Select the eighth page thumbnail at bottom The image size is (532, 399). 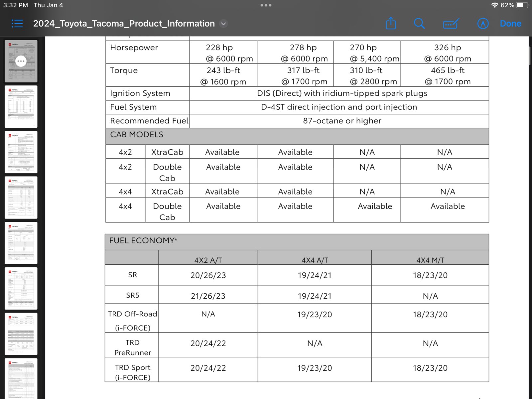(x=21, y=379)
